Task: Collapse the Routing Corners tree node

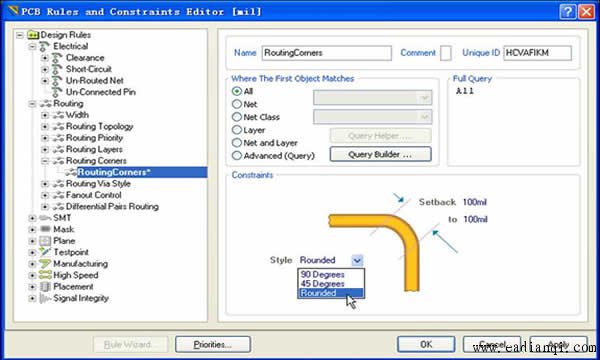Action: tap(45, 161)
